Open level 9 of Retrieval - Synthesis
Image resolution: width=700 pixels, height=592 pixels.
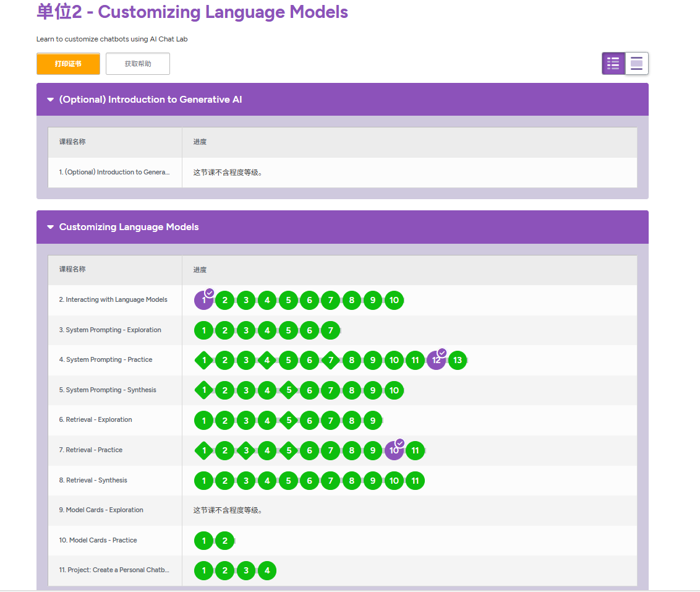pos(373,481)
